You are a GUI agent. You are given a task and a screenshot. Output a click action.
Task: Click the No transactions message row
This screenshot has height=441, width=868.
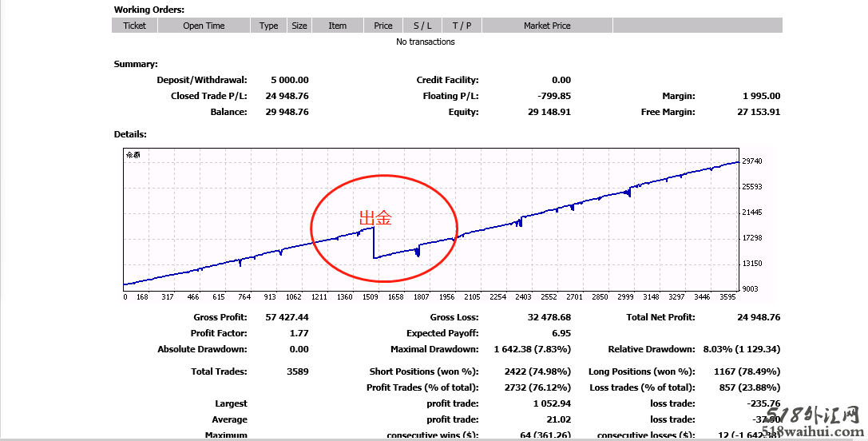[x=426, y=42]
